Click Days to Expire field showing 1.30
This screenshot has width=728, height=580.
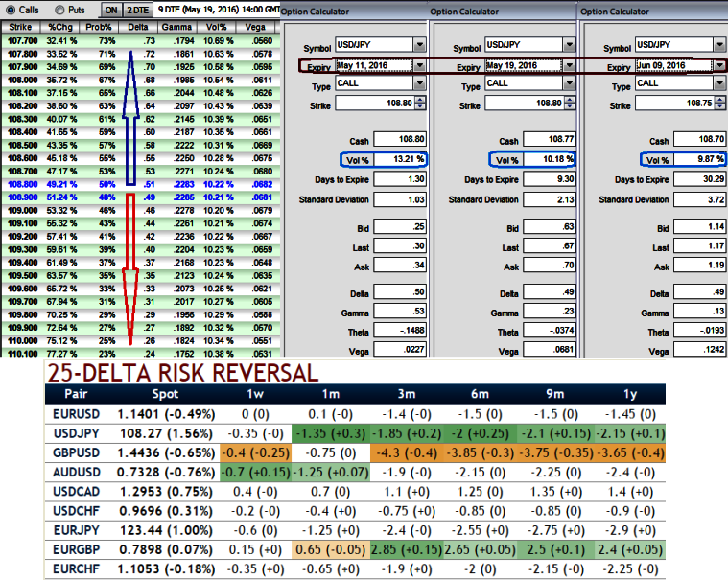[x=400, y=179]
